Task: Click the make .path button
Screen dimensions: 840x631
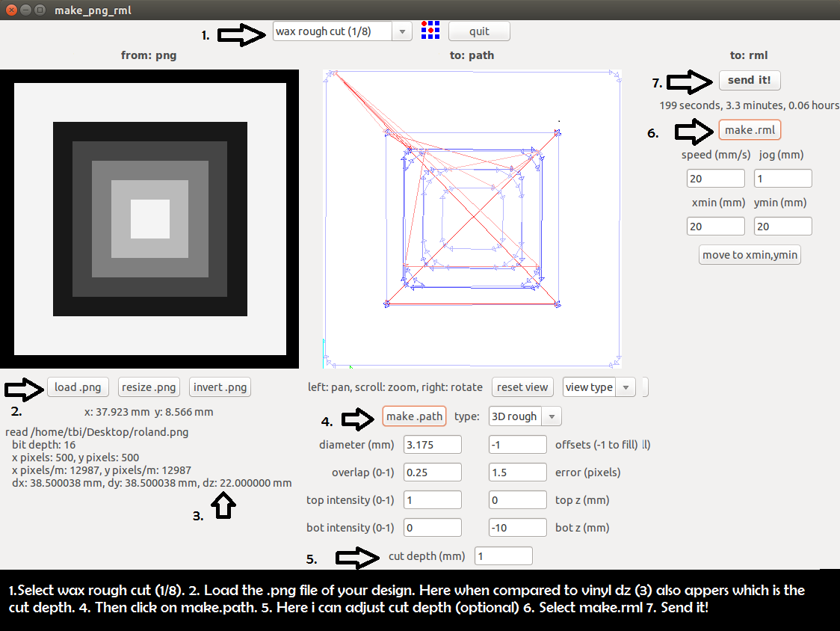Action: 414,416
